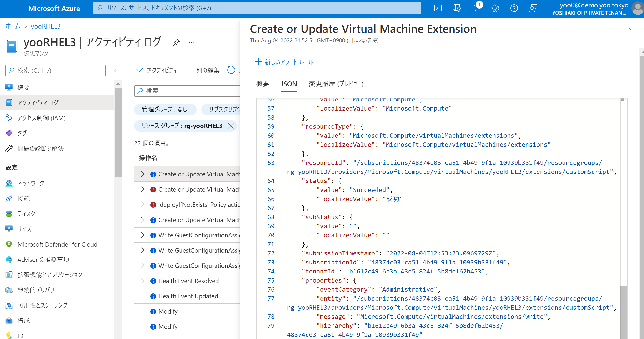Click the user avatar icon
The width and height of the screenshot is (644, 339).
[x=637, y=9]
